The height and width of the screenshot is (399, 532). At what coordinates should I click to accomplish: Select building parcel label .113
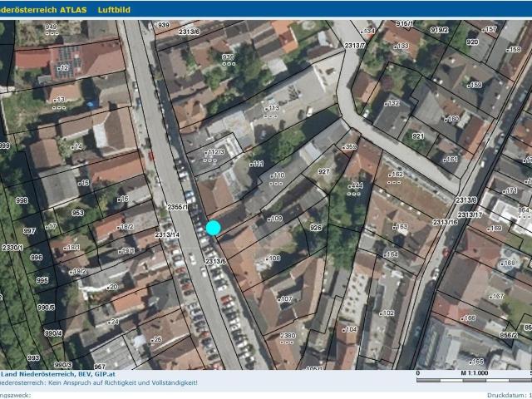(x=272, y=108)
